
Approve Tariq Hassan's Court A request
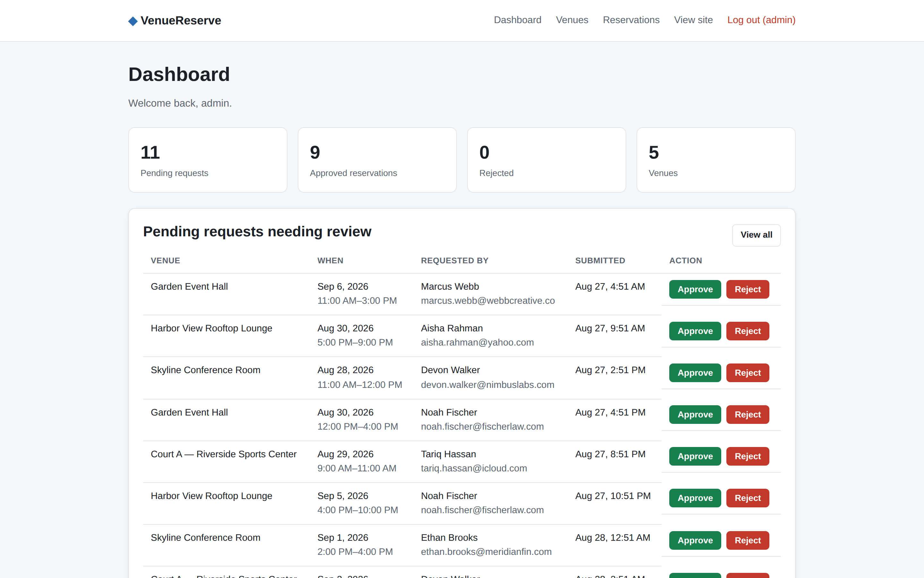pos(695,456)
